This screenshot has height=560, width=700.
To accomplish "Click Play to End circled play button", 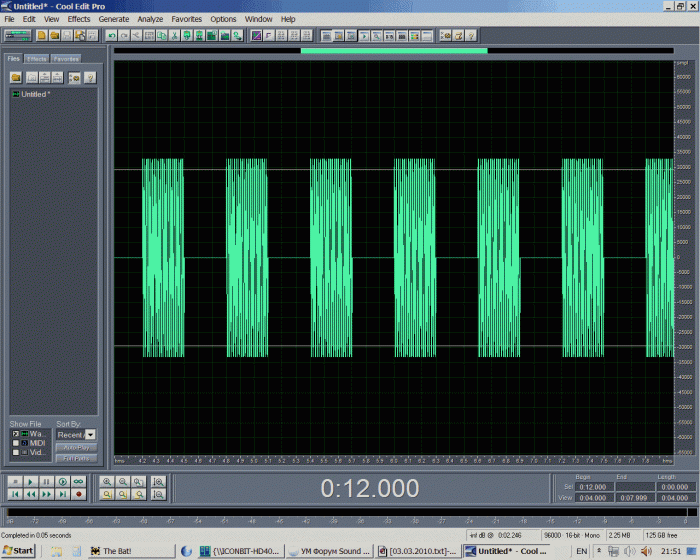I will pyautogui.click(x=62, y=481).
